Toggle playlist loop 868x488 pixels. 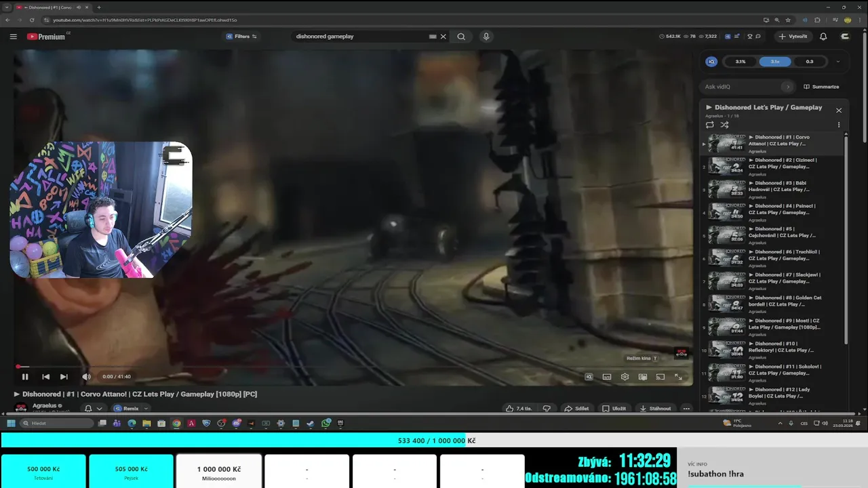(710, 125)
